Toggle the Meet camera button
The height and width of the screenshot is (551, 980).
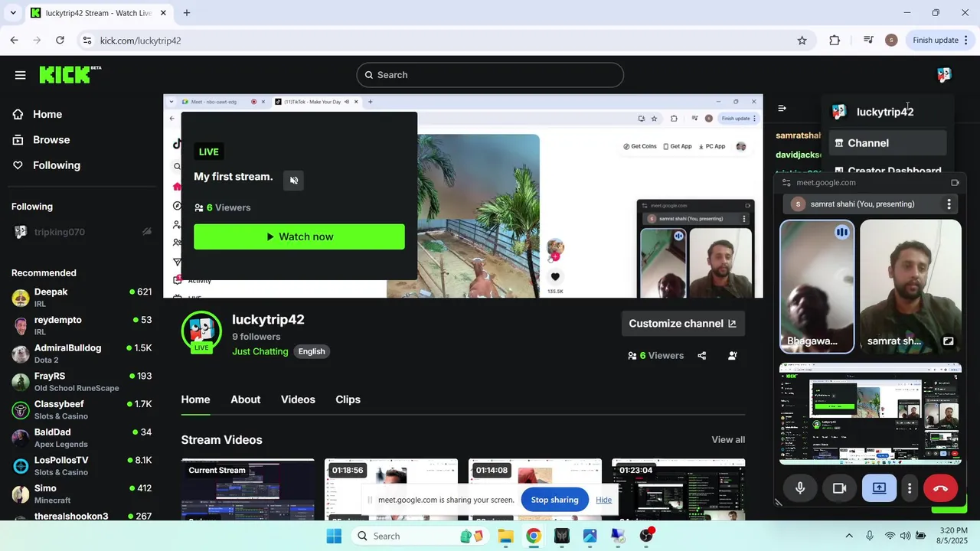[840, 488]
